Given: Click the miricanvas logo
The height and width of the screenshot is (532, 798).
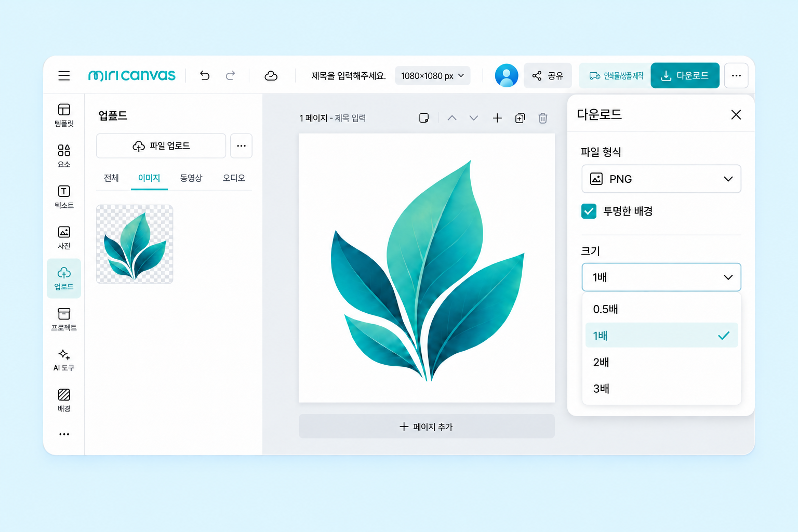Looking at the screenshot, I should click(132, 76).
